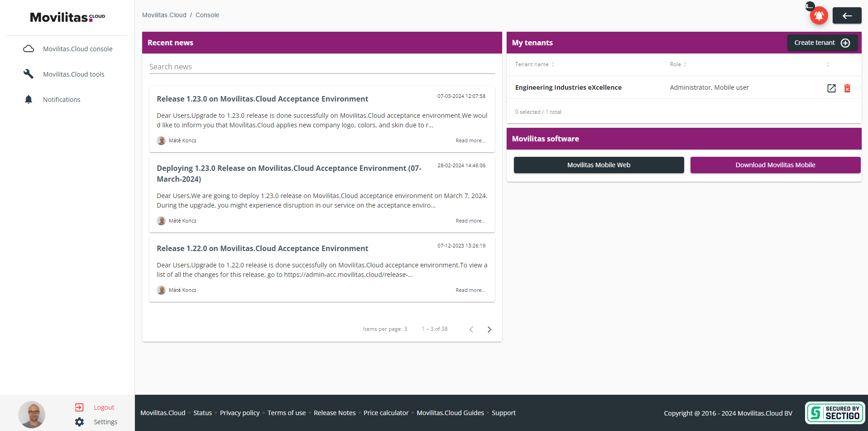Click the back arrow button

[847, 15]
